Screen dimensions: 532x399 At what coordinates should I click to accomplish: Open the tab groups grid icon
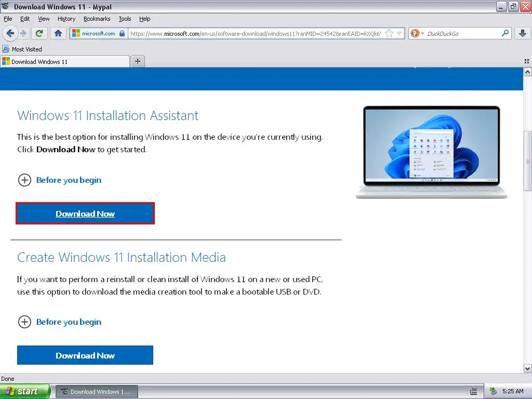point(527,61)
